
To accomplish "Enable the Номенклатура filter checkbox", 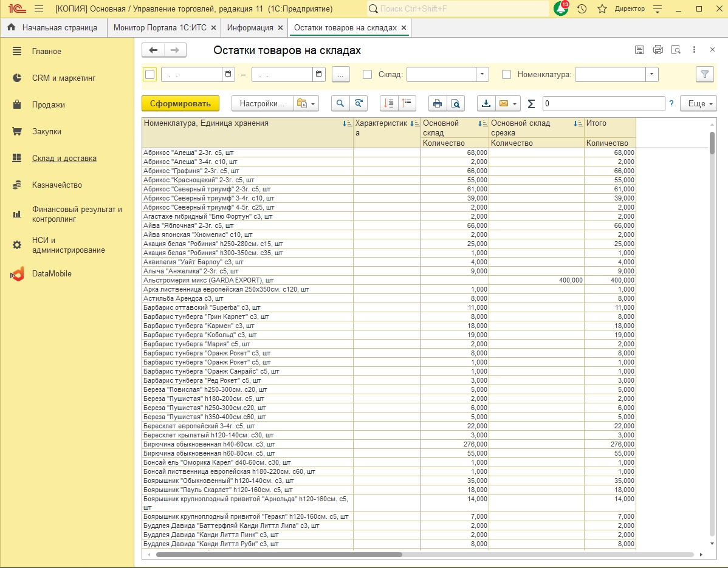I will (x=507, y=74).
